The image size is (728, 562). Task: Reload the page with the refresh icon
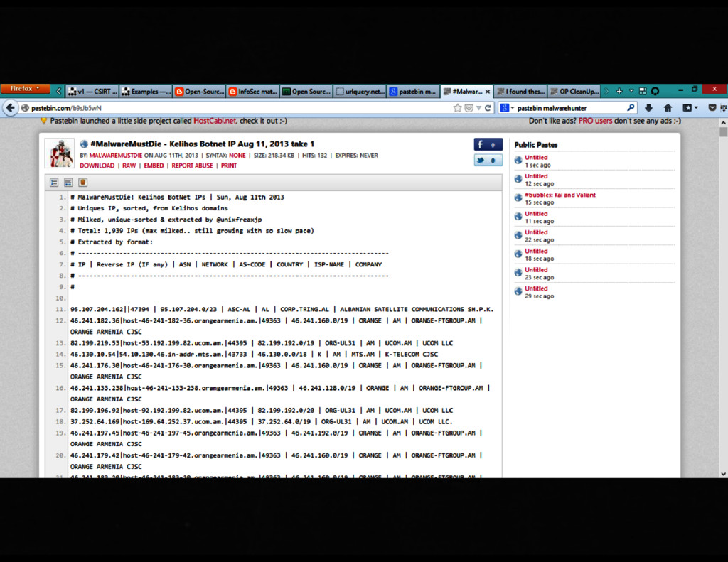[x=488, y=108]
